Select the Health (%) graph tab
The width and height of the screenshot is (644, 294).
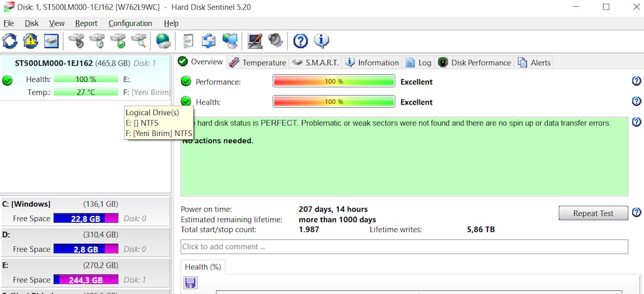tap(203, 267)
